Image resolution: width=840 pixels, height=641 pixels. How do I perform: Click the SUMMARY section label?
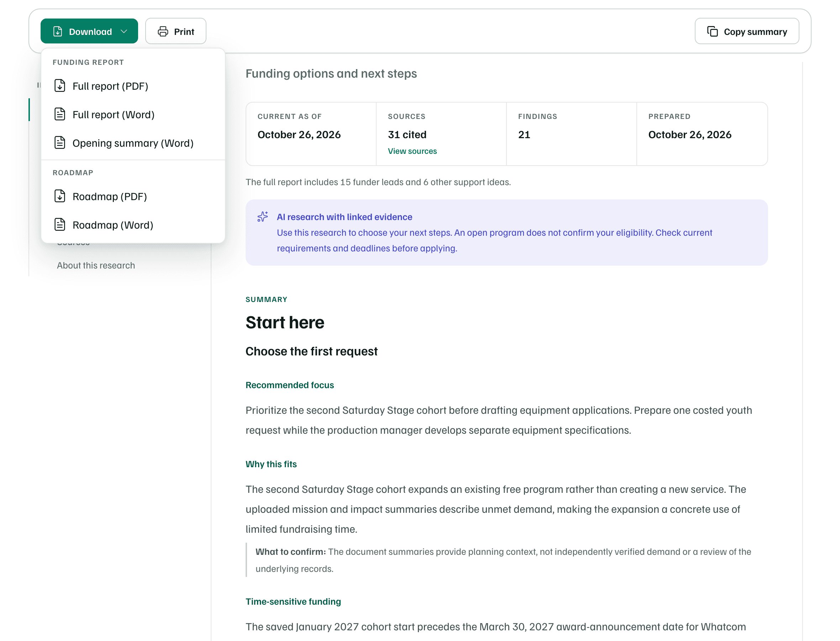[x=267, y=299]
